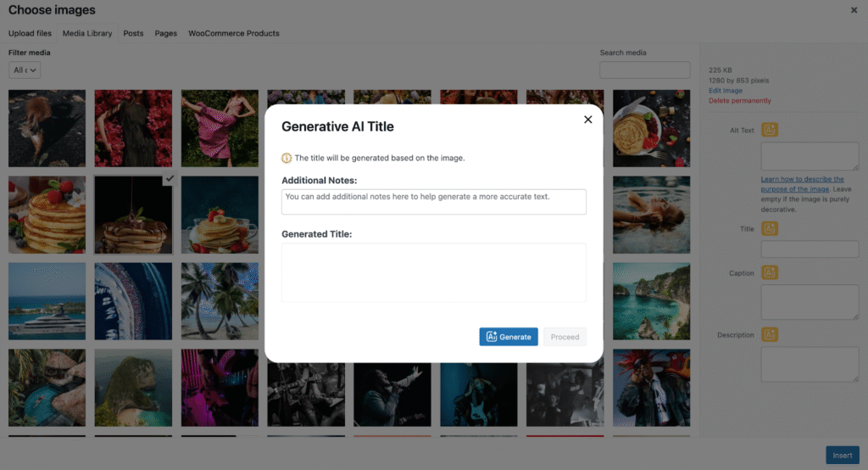Toggle the checkmark on selected chocolate pancake image
Viewport: 868px width, 470px height.
tap(169, 179)
